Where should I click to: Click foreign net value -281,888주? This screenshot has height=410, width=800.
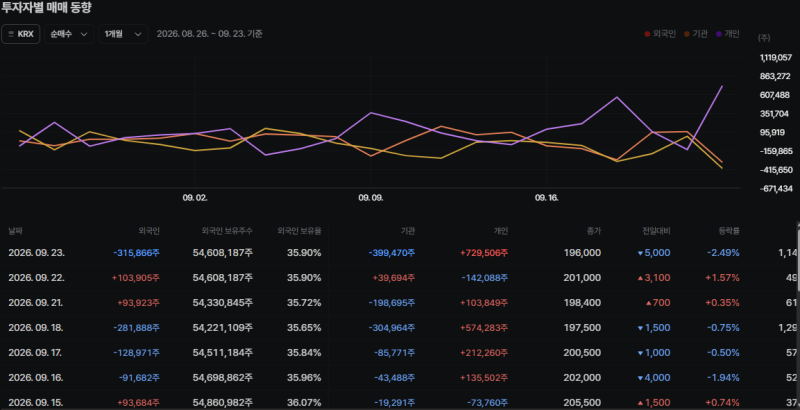click(137, 328)
